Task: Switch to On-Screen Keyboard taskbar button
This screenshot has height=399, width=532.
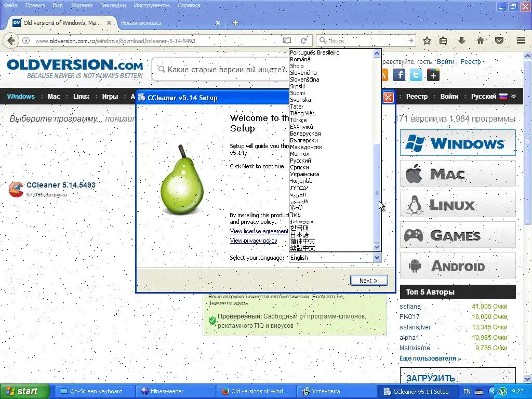Action: 95,392
